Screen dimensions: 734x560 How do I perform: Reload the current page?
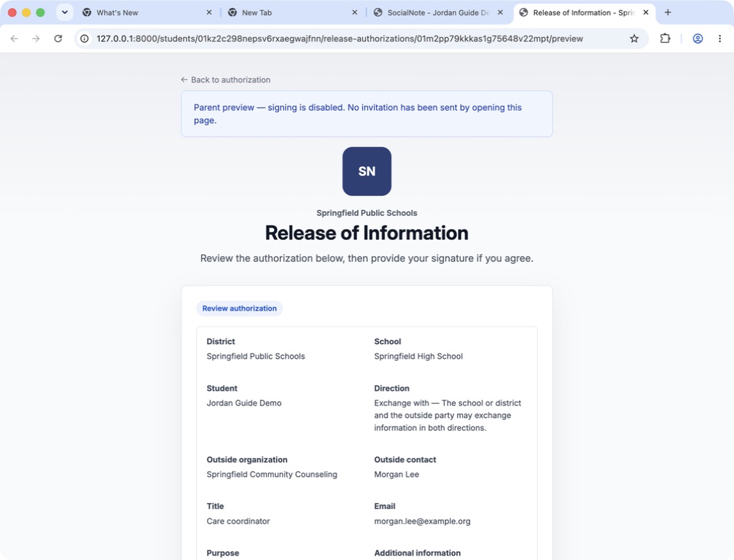coord(58,39)
